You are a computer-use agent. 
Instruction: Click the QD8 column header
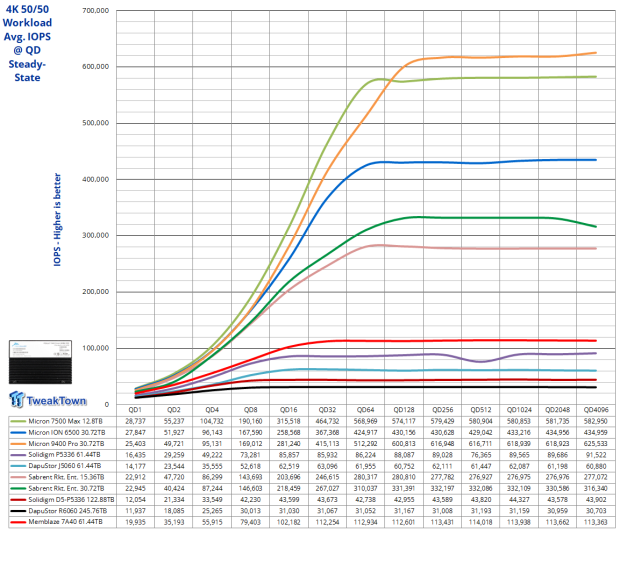pos(250,410)
